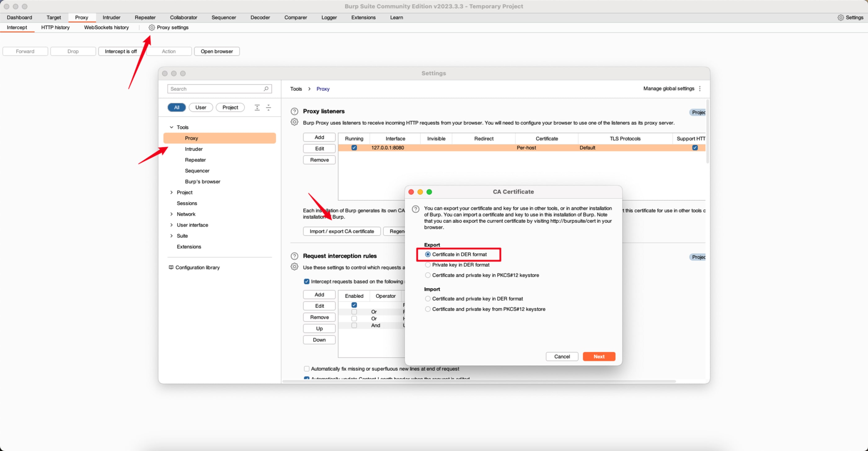Toggle the Running checkbox for 127.0.0.1:8080

point(354,148)
